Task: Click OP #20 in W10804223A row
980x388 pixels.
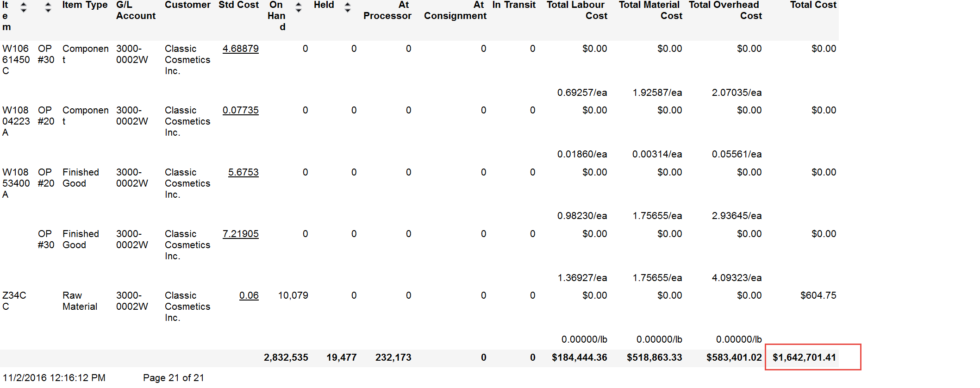Action: point(46,116)
